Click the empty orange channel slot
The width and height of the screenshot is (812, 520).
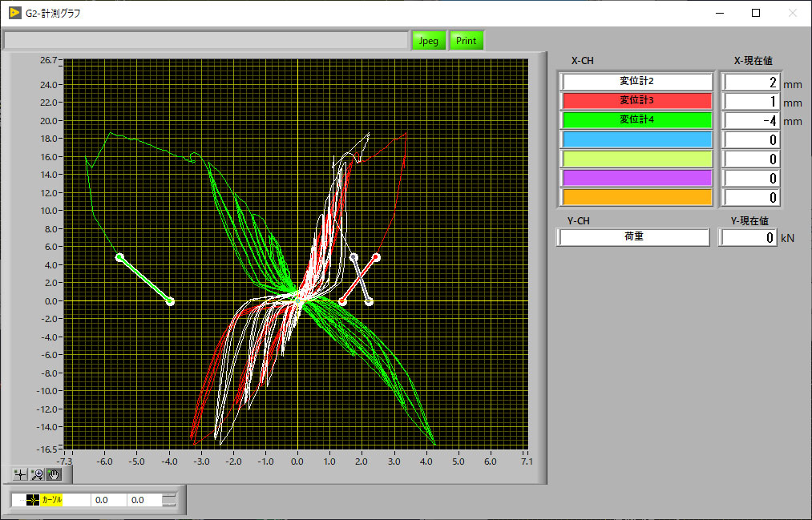(637, 197)
